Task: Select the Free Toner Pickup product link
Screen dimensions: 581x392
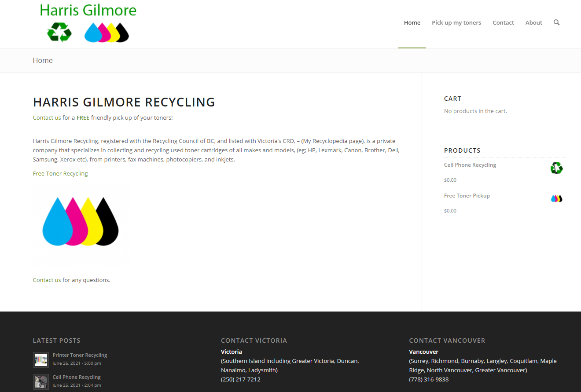Action: [467, 196]
